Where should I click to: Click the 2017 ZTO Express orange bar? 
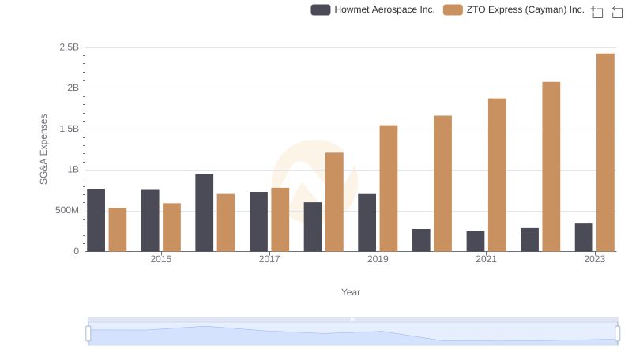pyautogui.click(x=280, y=220)
